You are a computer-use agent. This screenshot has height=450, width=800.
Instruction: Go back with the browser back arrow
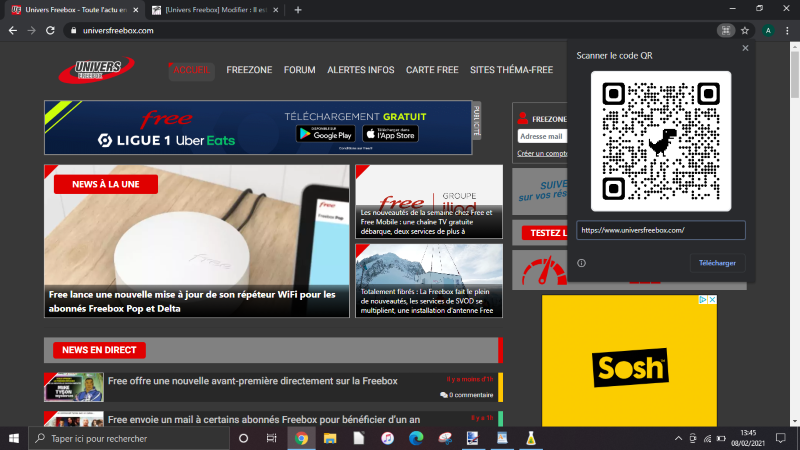(13, 31)
